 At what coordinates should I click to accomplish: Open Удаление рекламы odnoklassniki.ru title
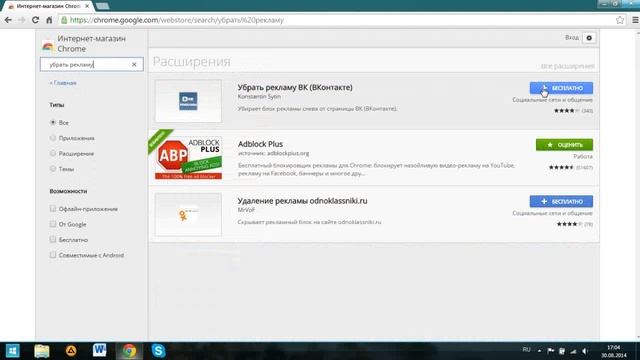click(302, 201)
